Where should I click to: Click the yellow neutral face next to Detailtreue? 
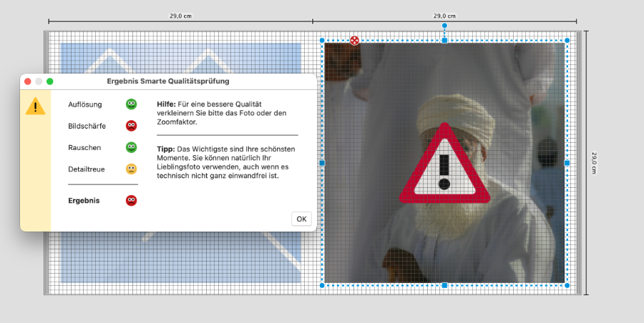pos(131,169)
